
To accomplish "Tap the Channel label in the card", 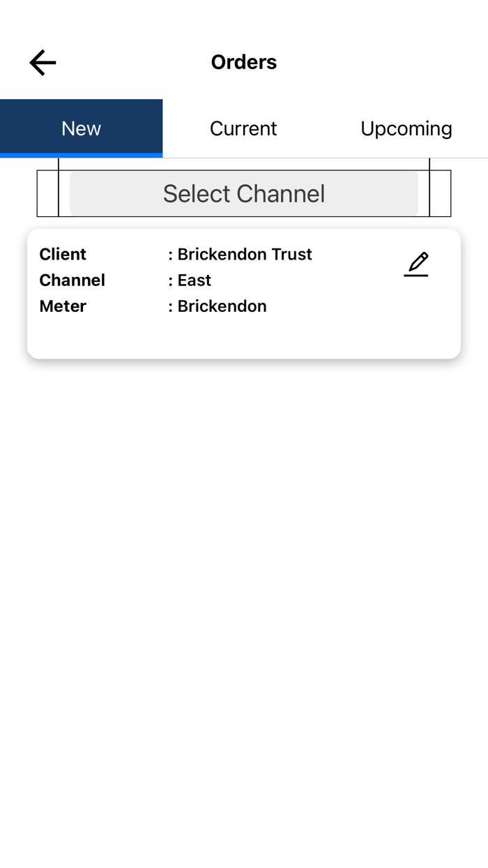I will pos(72,280).
